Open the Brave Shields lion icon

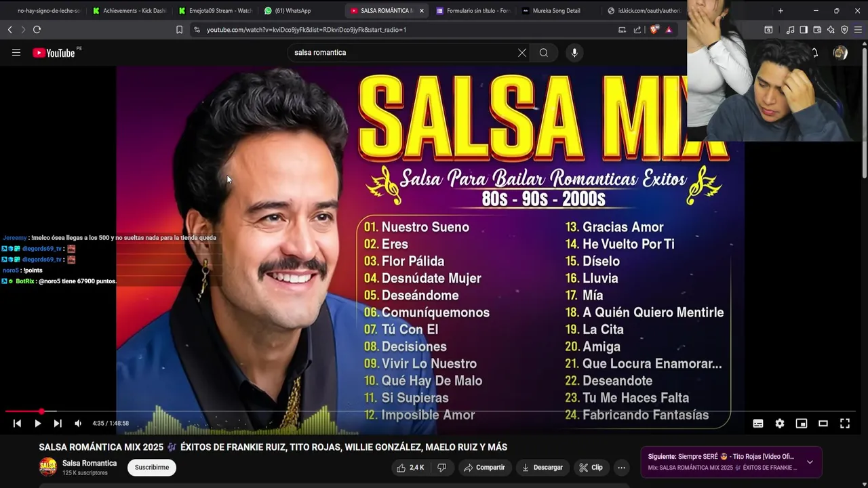[654, 30]
